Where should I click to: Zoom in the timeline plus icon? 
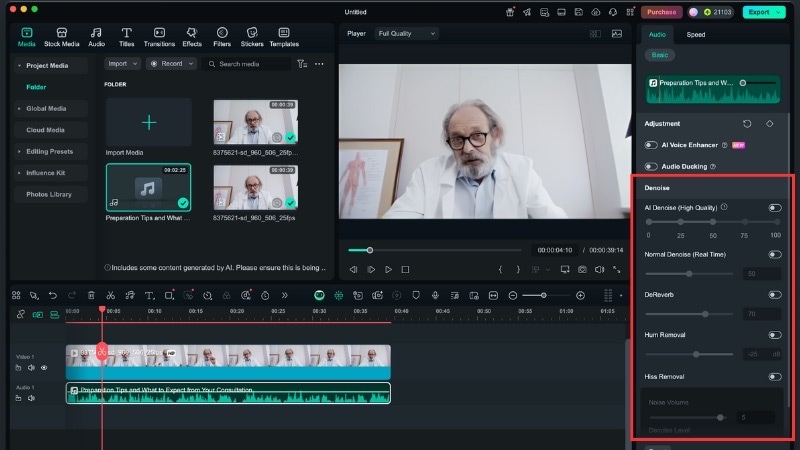(x=580, y=295)
